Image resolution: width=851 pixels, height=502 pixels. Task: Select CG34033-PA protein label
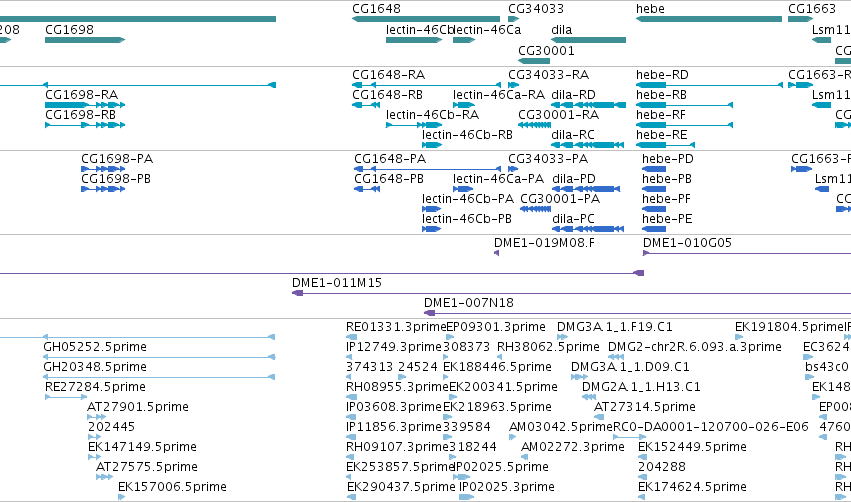click(548, 159)
